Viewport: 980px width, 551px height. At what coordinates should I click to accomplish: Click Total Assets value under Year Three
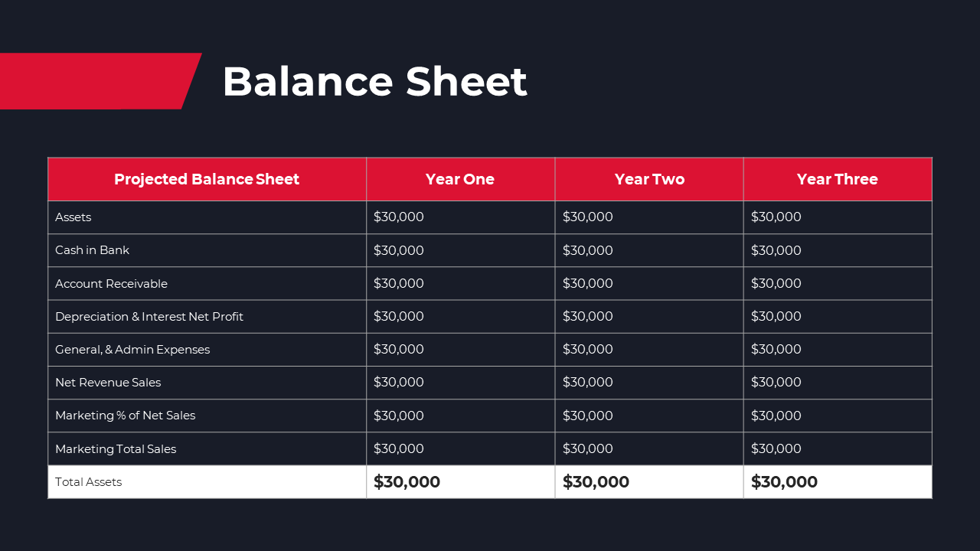pos(784,482)
